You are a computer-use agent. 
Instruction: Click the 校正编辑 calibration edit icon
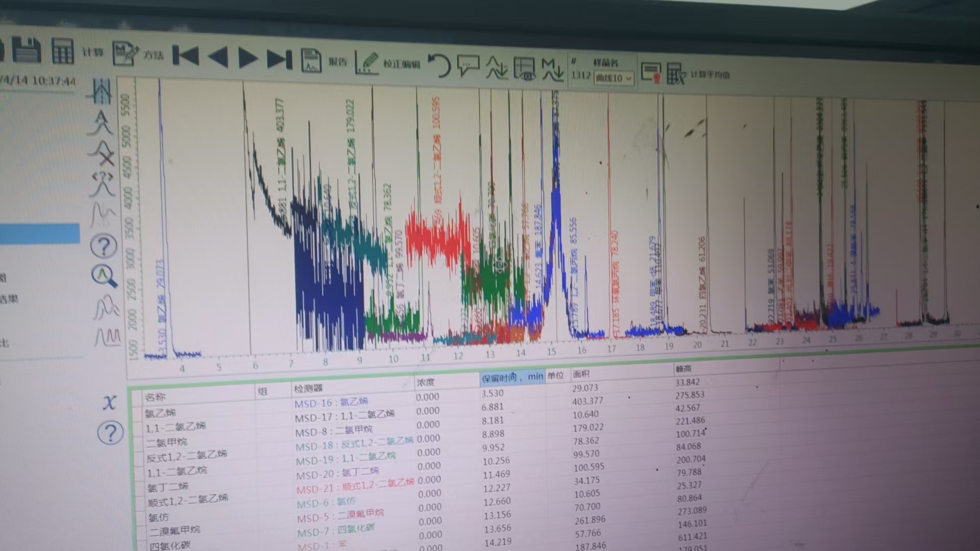366,63
